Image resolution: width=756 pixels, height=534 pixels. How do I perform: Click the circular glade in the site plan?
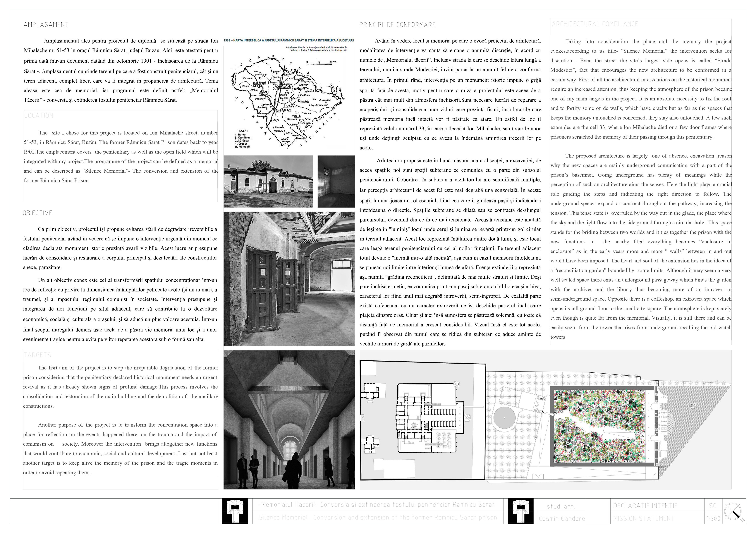[505, 418]
